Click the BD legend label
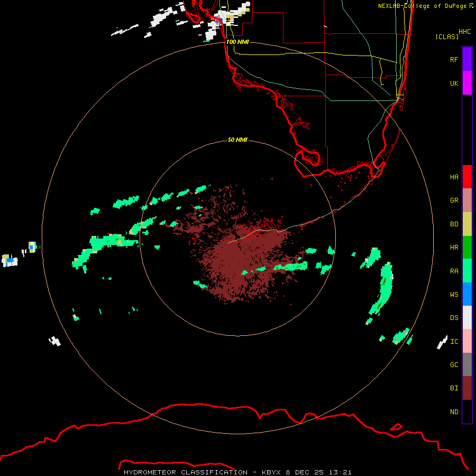The image size is (476, 476). coord(454,224)
